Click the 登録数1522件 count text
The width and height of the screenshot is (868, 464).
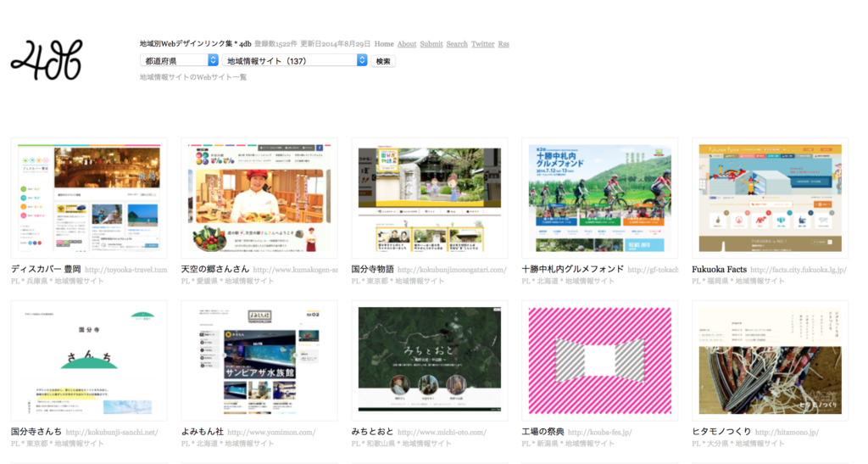[x=275, y=44]
